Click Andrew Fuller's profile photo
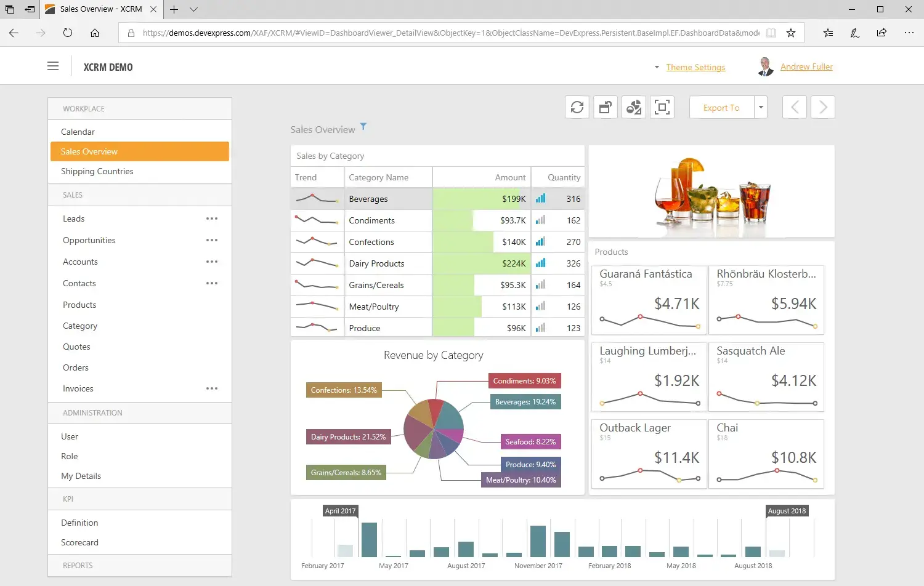This screenshot has height=586, width=924. [x=765, y=66]
